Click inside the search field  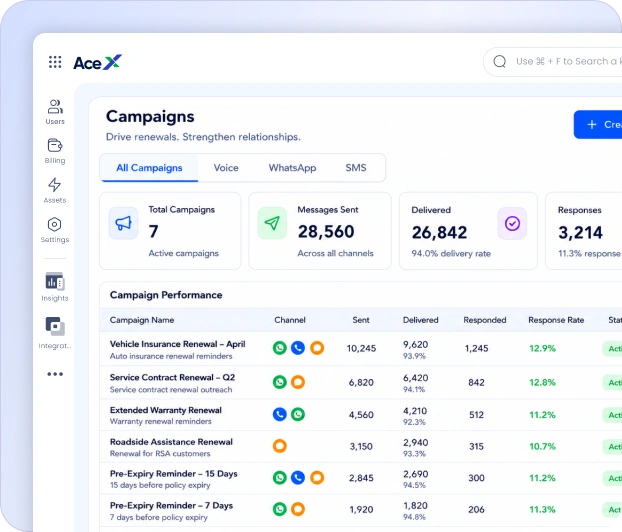pyautogui.click(x=555, y=61)
